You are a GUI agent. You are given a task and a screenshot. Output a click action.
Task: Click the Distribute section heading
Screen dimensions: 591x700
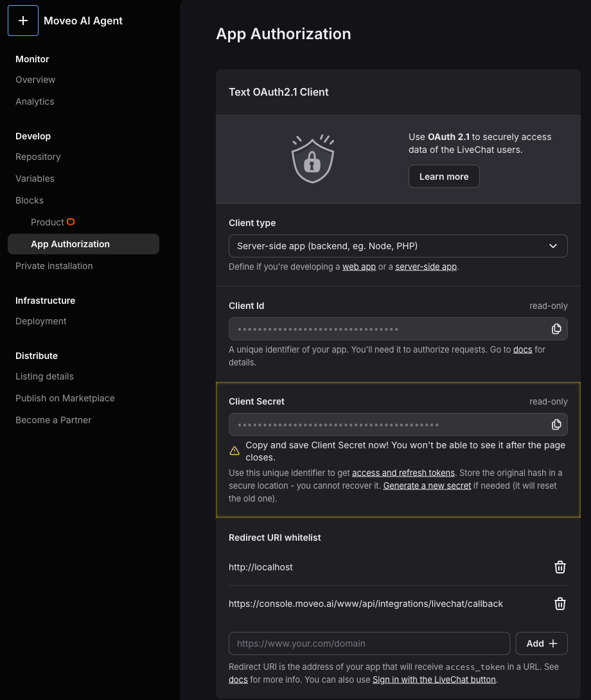tap(37, 356)
